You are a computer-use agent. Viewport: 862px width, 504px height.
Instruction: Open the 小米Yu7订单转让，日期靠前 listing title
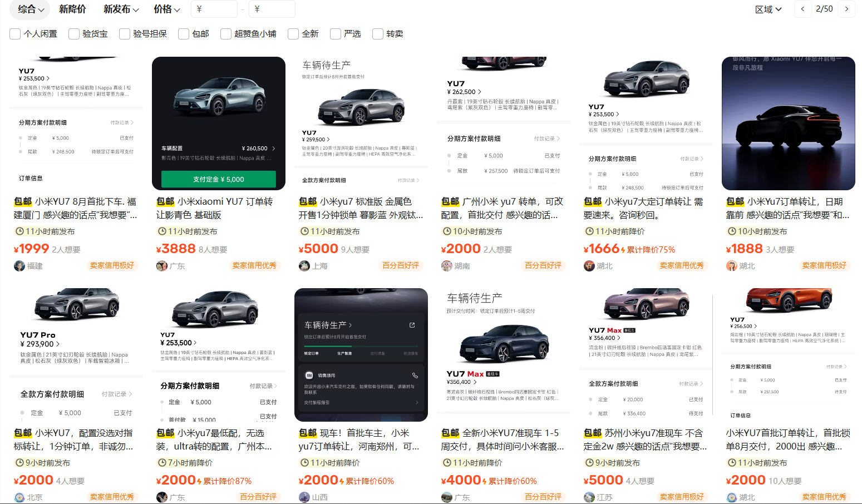[x=788, y=208]
